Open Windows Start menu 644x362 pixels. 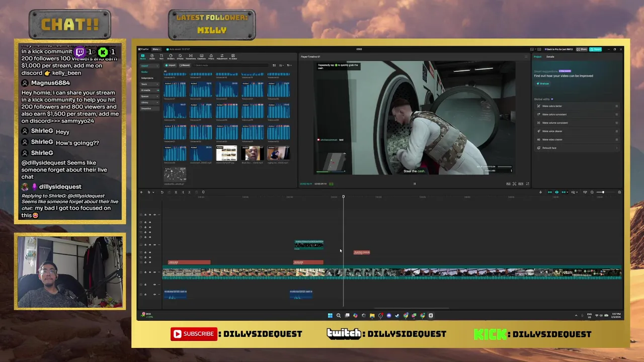[x=330, y=315]
